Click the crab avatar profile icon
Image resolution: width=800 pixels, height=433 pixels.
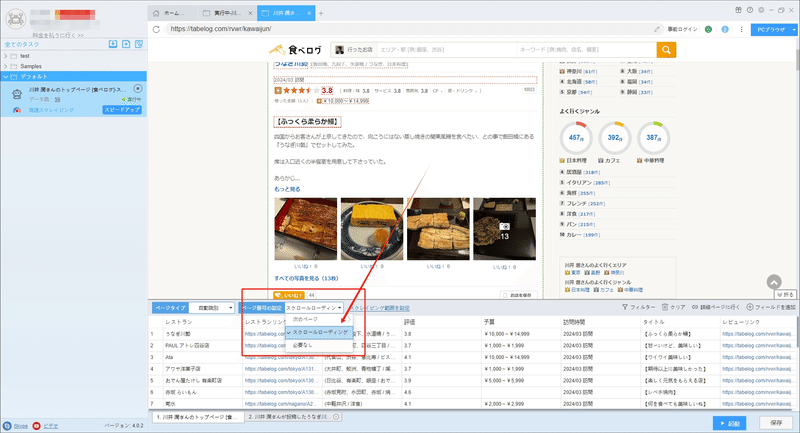[x=15, y=19]
